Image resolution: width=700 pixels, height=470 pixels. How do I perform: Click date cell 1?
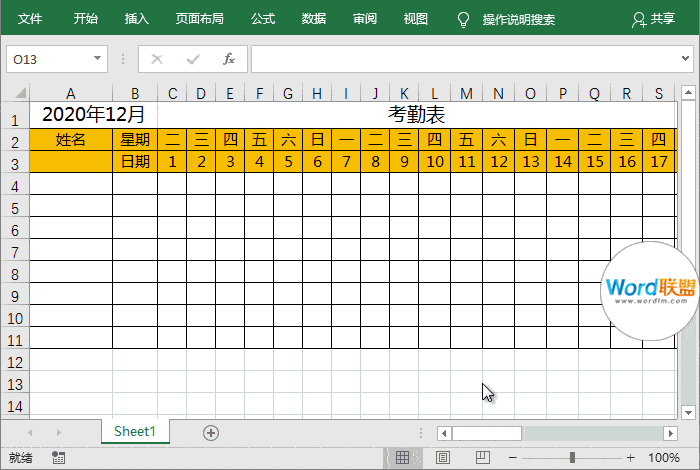(172, 161)
